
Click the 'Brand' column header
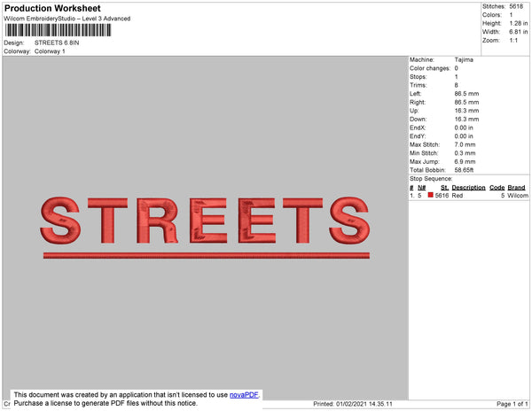coord(516,188)
